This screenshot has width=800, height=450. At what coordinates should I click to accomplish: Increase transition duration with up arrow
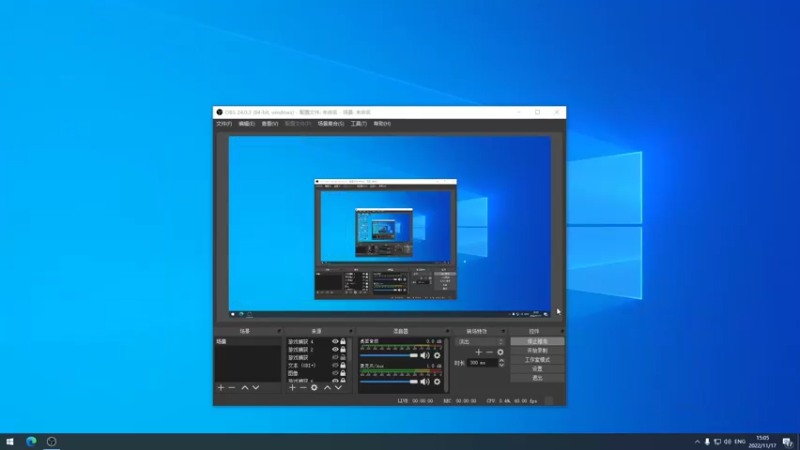point(502,360)
